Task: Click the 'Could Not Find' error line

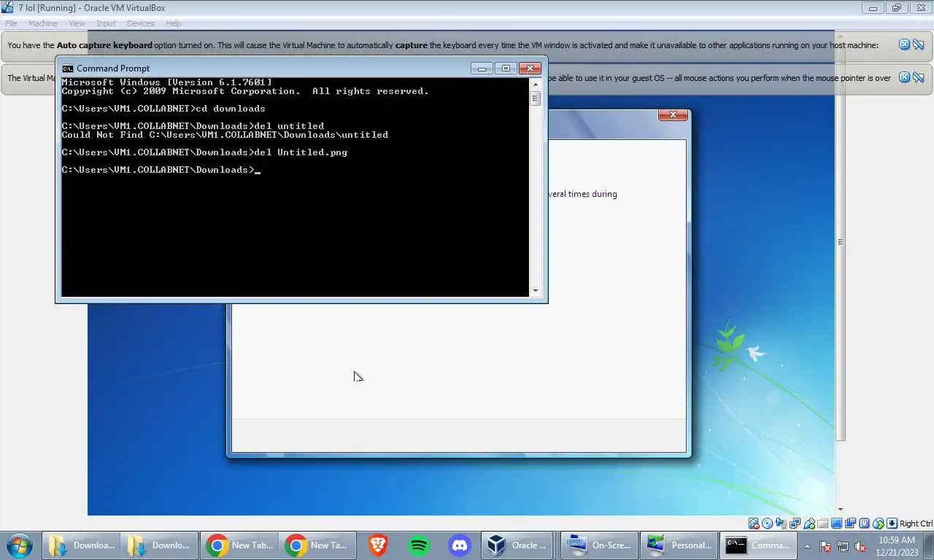Action: [225, 135]
